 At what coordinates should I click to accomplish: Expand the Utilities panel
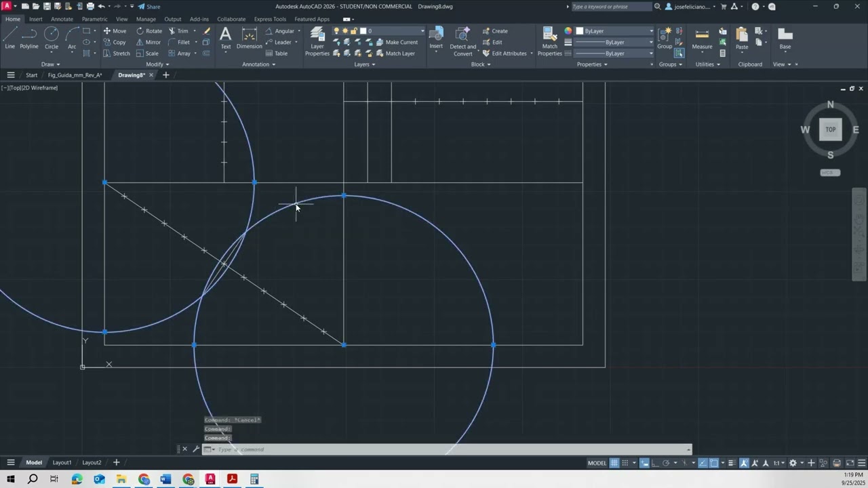(707, 64)
